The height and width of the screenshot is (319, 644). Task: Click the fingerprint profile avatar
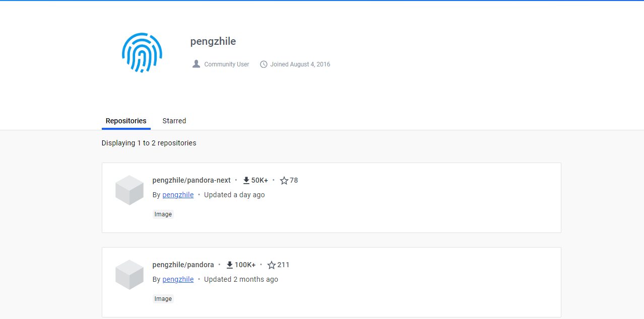coord(142,52)
